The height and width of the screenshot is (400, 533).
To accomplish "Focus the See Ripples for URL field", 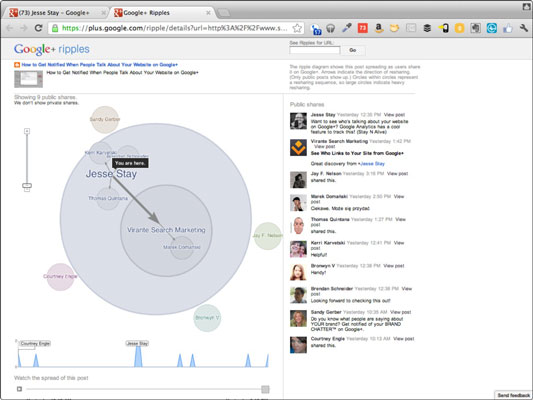I will click(314, 50).
